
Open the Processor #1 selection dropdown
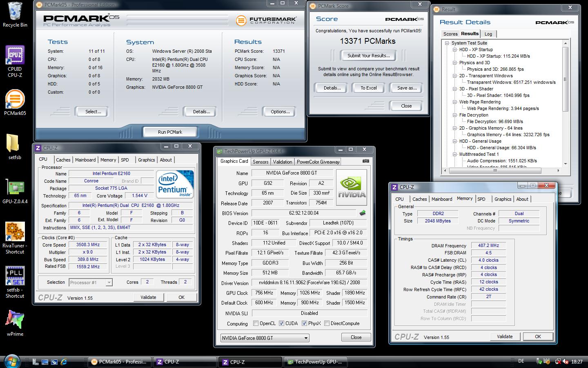point(90,282)
